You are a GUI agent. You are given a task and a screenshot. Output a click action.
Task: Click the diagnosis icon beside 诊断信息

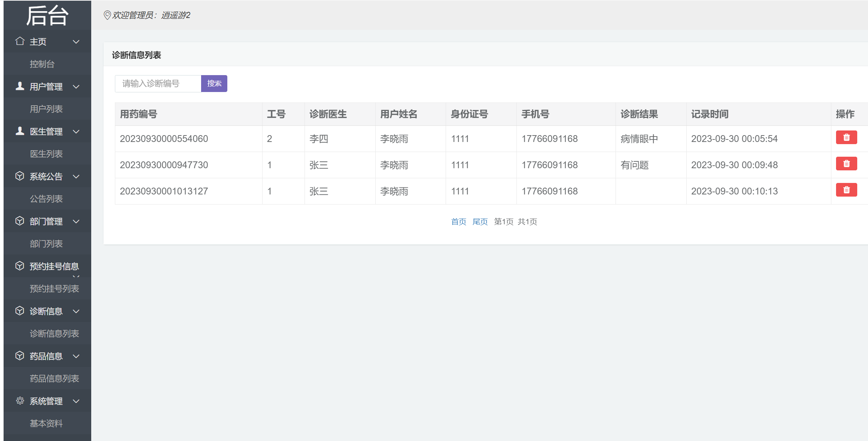20,311
